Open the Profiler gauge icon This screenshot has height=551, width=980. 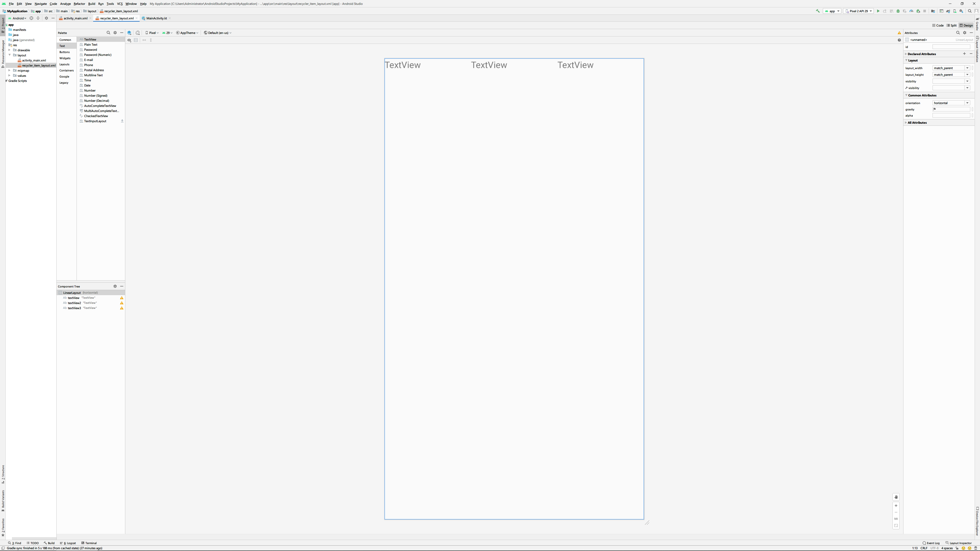[x=911, y=11]
